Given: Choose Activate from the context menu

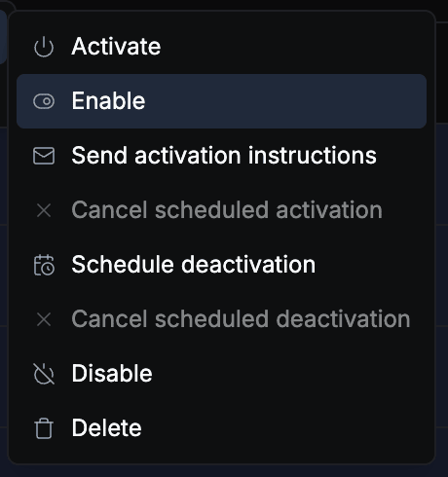Looking at the screenshot, I should coord(221,47).
